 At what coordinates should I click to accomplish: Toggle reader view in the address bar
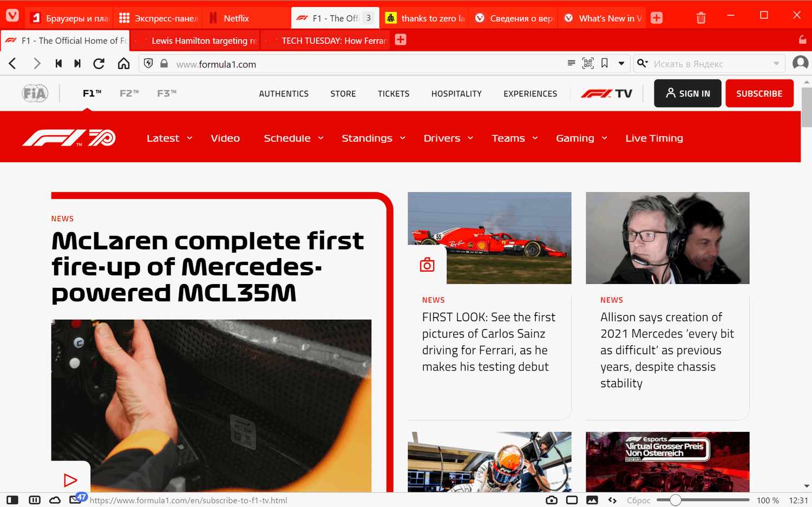pos(571,63)
